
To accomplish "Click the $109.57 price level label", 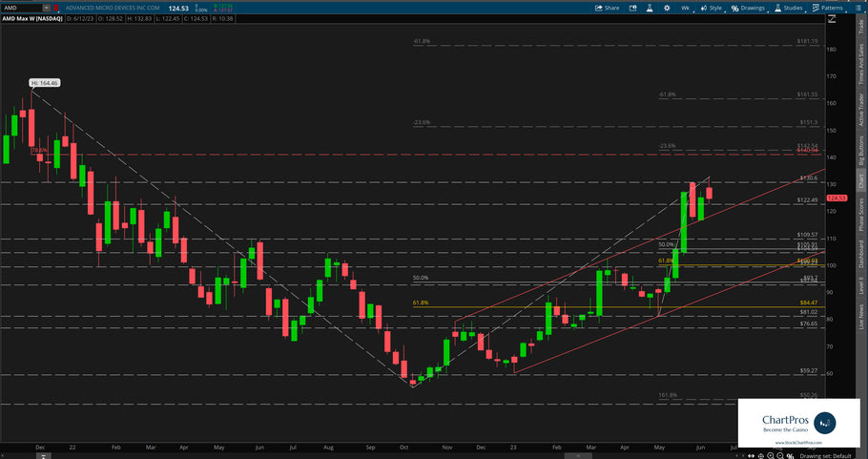I will tap(807, 235).
